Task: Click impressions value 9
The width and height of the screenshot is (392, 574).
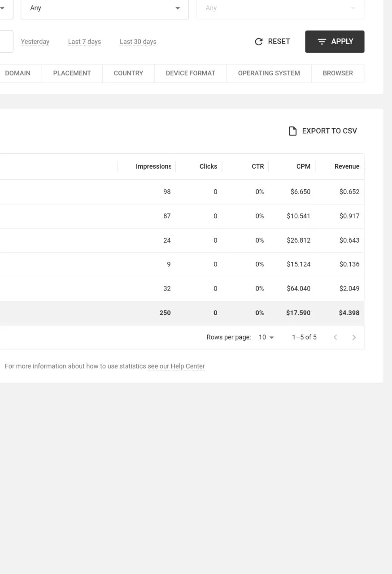Action: click(169, 265)
